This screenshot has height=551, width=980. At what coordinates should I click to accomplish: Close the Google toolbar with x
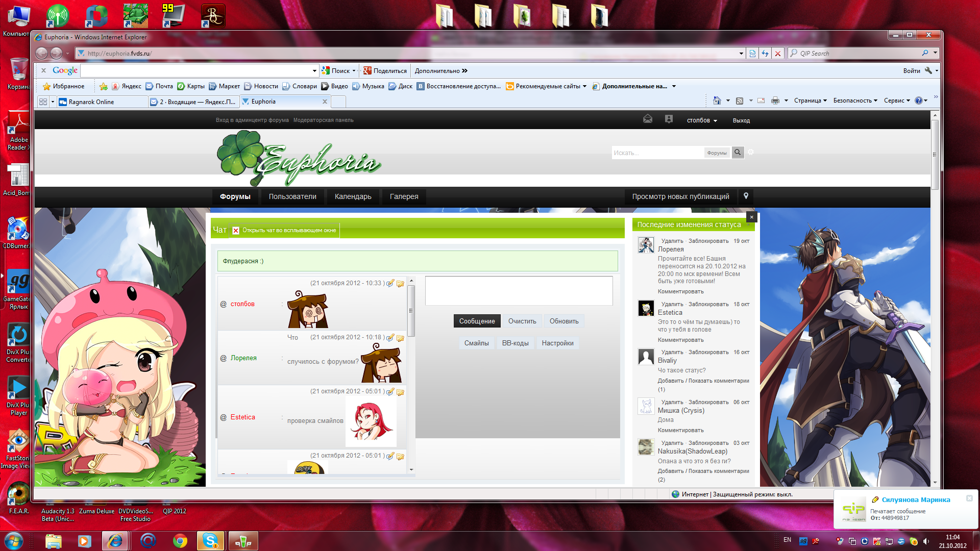(x=44, y=70)
